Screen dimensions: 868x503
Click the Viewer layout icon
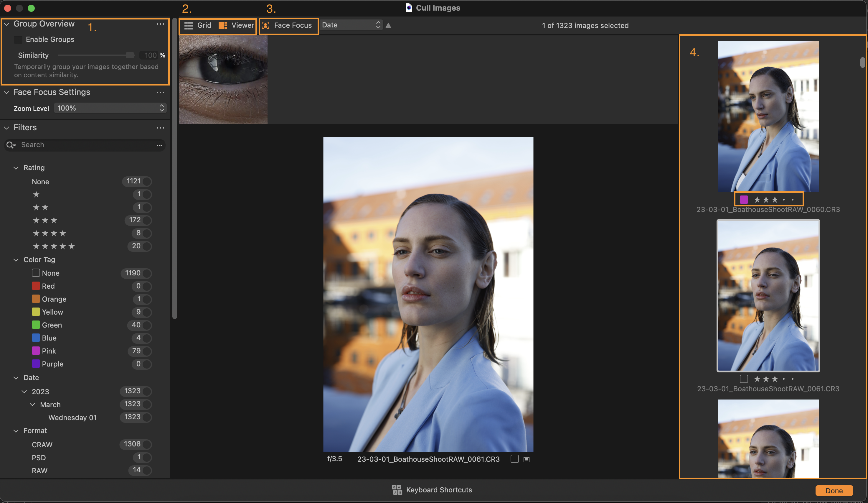point(222,26)
